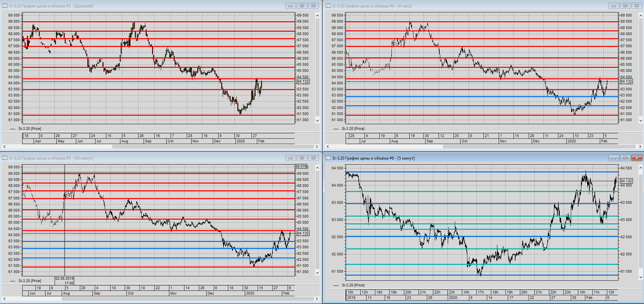Maximize the chart #3 daily window
The height and width of the screenshot is (304, 644).
coord(302,6)
